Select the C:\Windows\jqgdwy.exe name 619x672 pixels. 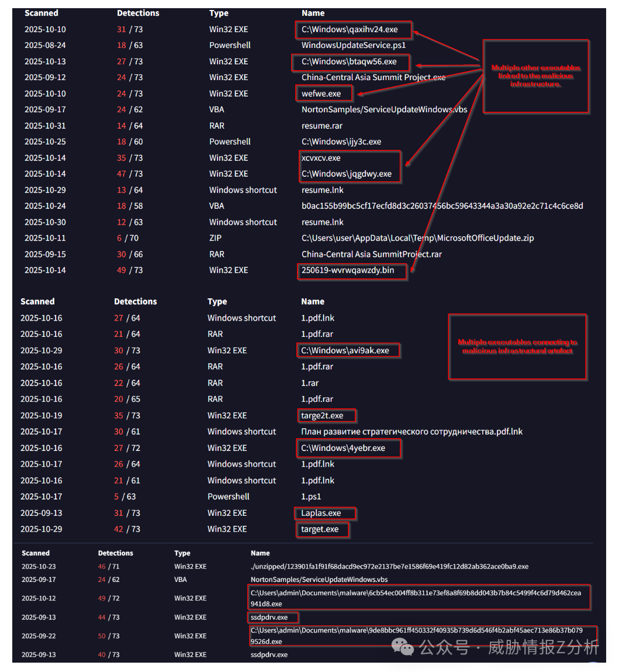click(x=347, y=174)
